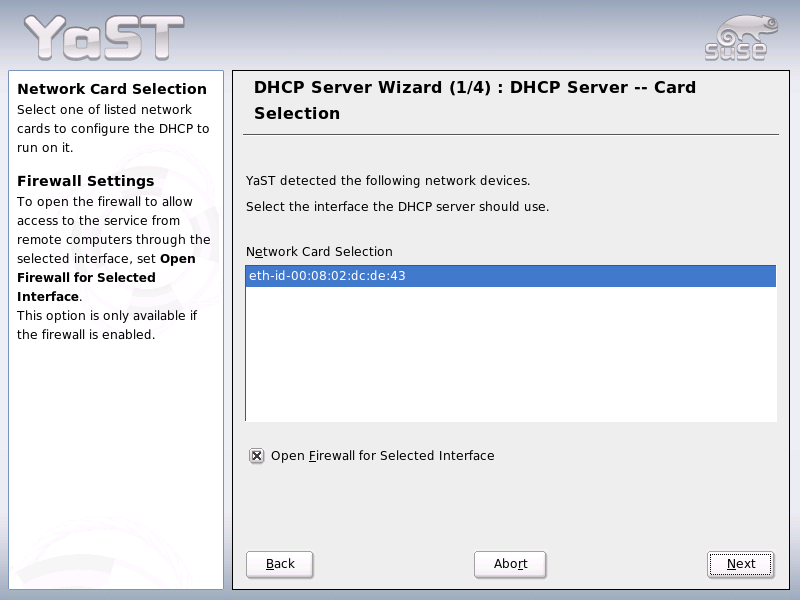Click the Firewall Settings help heading
Image resolution: width=800 pixels, height=600 pixels.
point(86,181)
